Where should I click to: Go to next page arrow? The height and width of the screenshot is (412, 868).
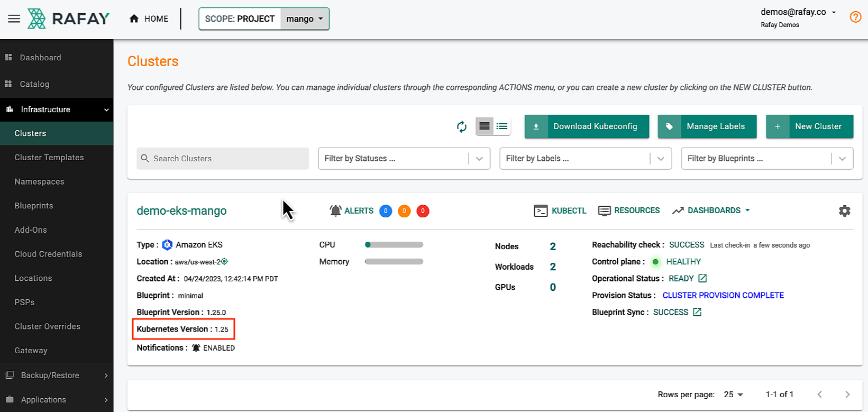[847, 395]
